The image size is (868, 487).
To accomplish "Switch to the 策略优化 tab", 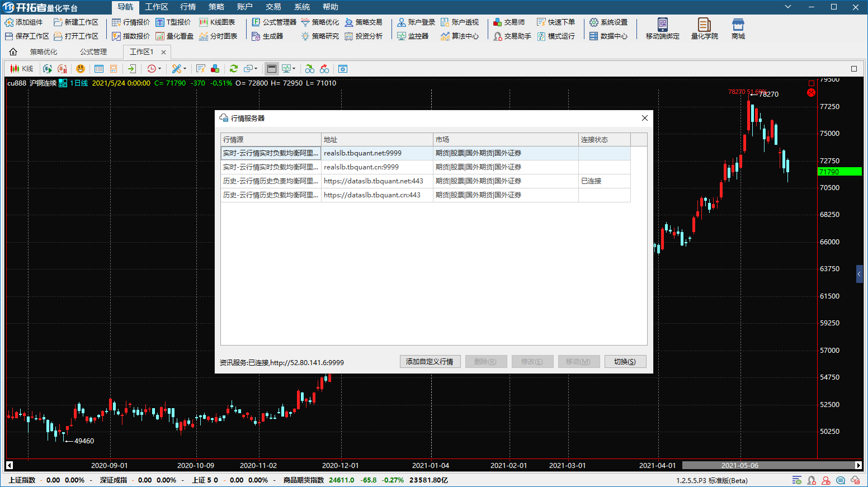I will tap(44, 52).
